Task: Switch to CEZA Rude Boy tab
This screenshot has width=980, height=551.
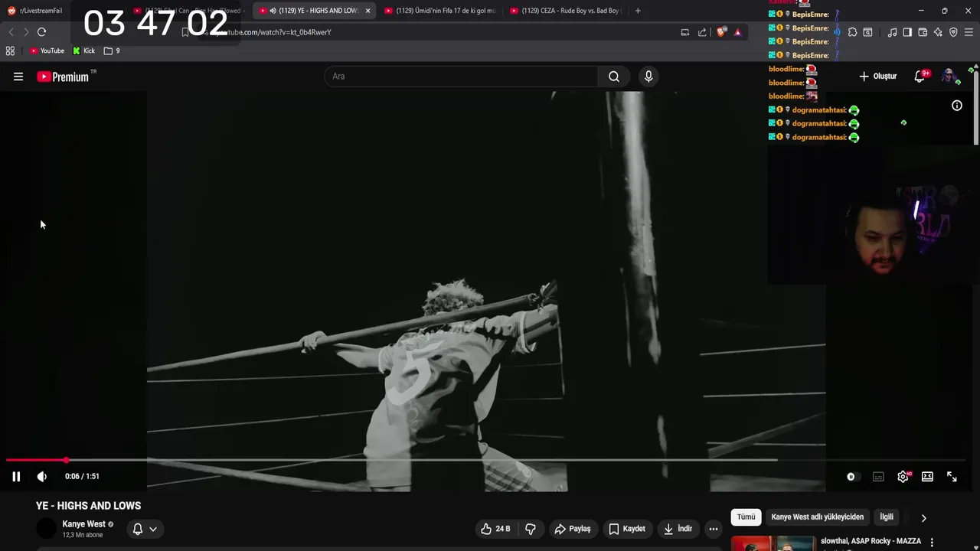Action: [x=567, y=11]
